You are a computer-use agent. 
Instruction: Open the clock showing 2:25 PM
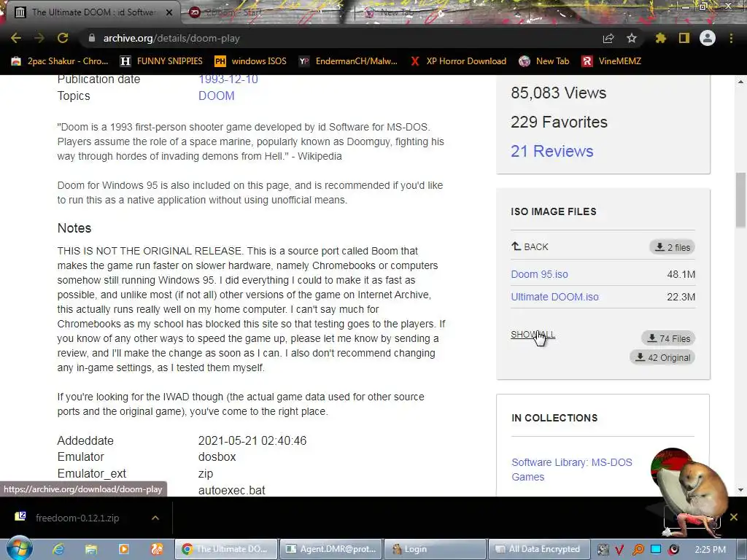coord(711,550)
